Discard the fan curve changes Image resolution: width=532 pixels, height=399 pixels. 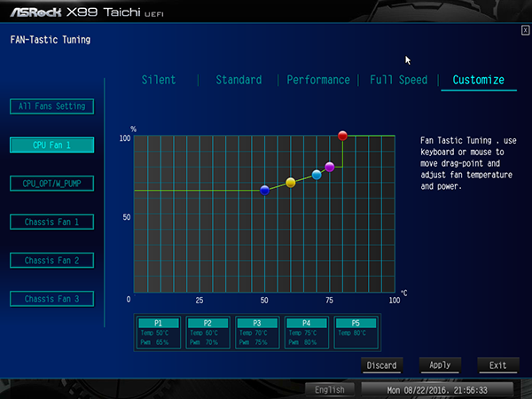coord(381,365)
